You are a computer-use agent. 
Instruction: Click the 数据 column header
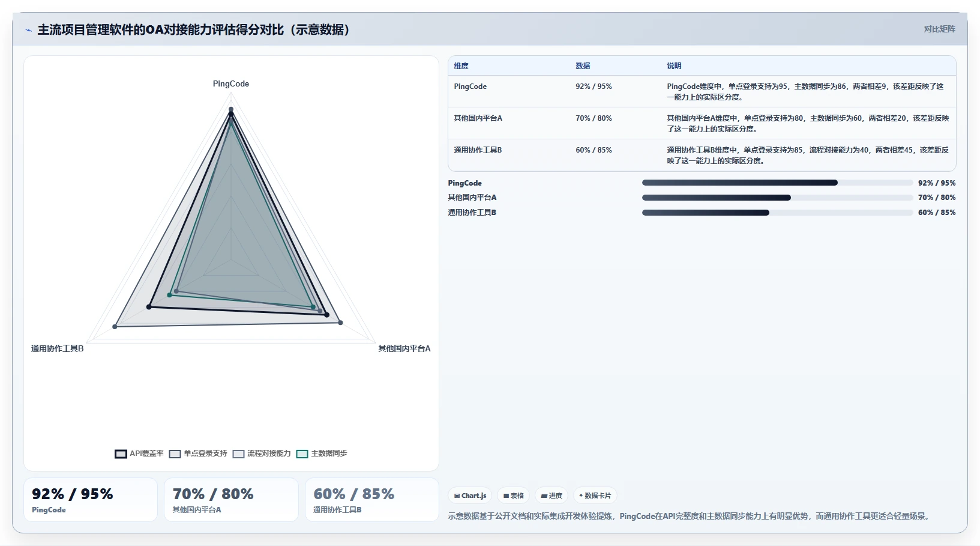pyautogui.click(x=583, y=66)
